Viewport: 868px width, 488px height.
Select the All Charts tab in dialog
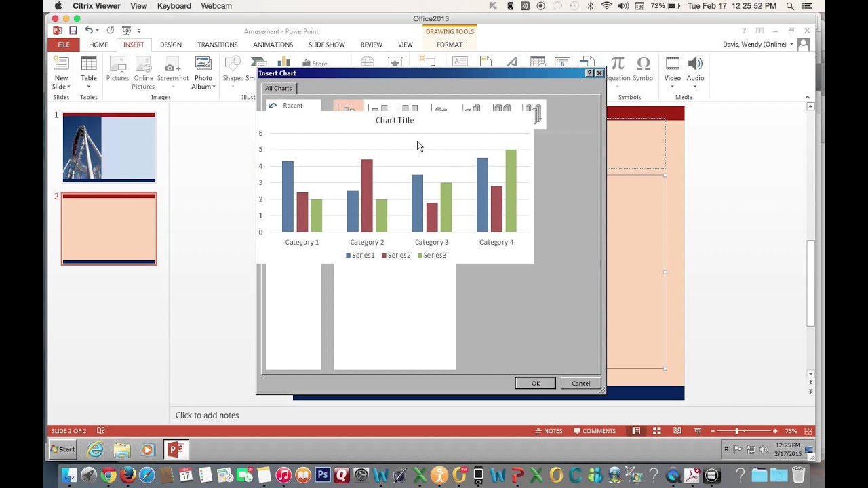pos(279,88)
